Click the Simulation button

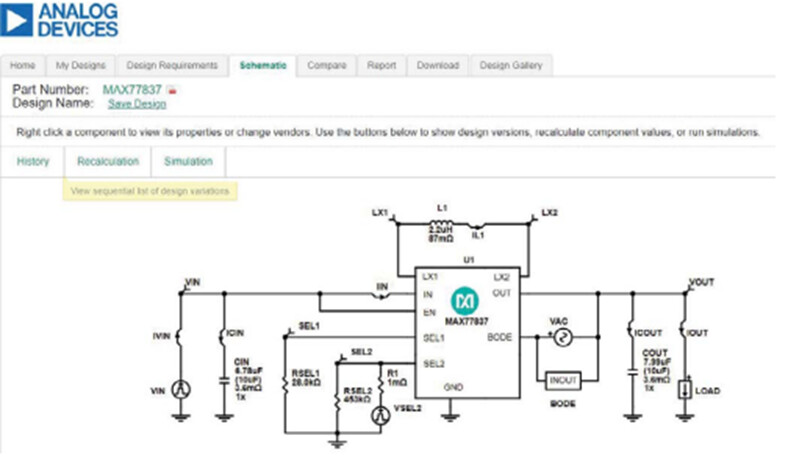point(188,161)
